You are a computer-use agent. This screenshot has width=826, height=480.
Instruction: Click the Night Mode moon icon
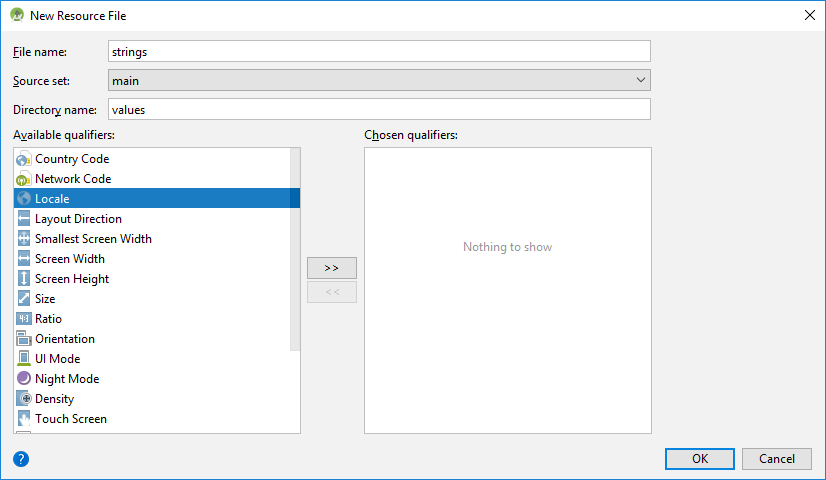point(24,379)
